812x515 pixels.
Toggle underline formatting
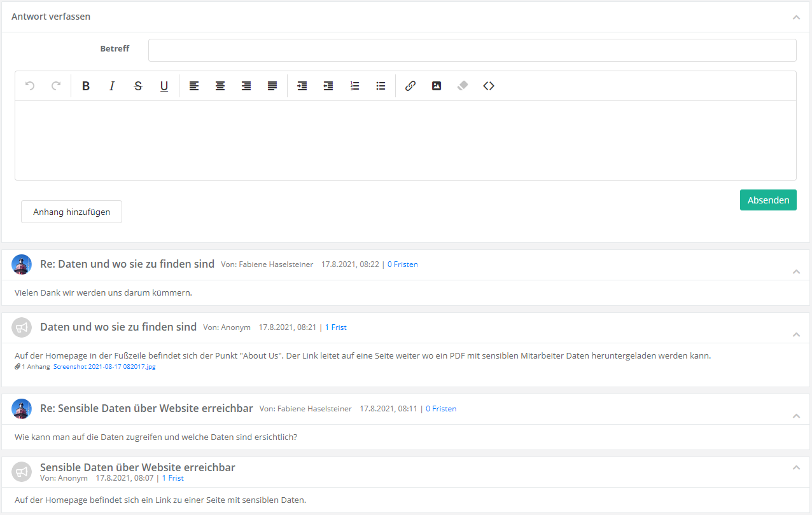164,86
